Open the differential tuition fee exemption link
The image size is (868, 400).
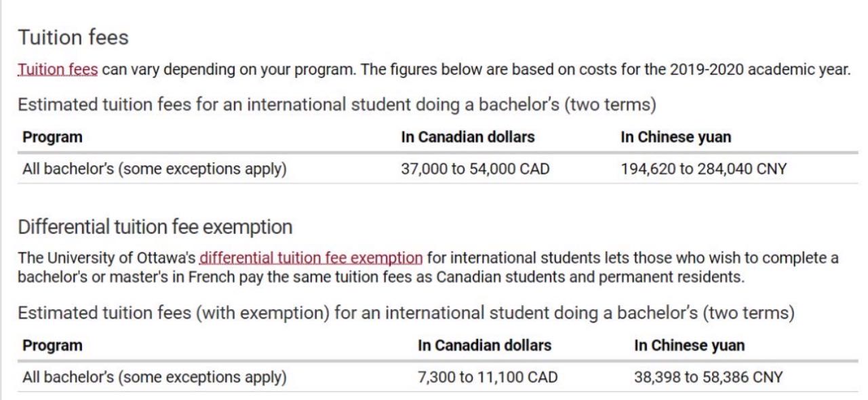311,258
